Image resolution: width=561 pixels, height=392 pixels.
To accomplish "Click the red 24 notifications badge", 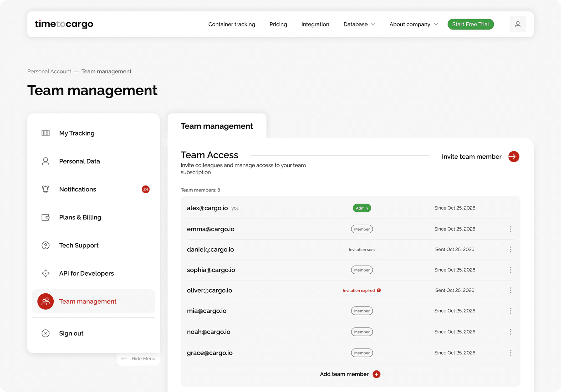I will click(146, 189).
